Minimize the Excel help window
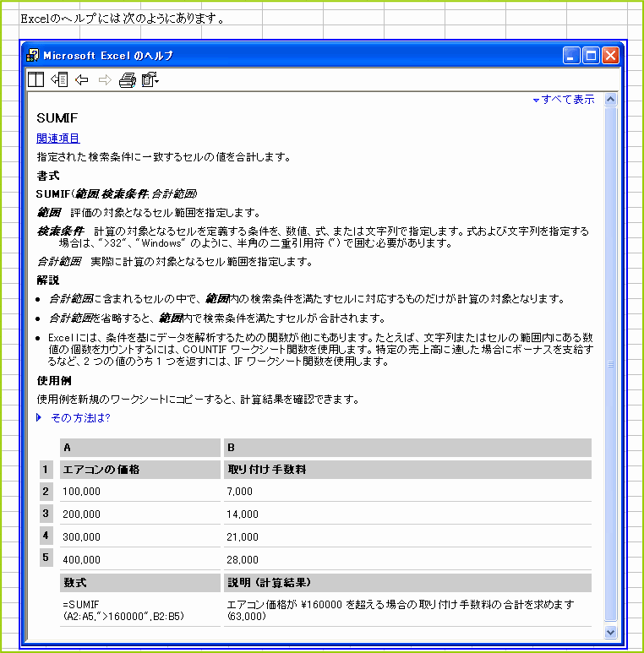Screen dimensions: 644x653 point(571,56)
